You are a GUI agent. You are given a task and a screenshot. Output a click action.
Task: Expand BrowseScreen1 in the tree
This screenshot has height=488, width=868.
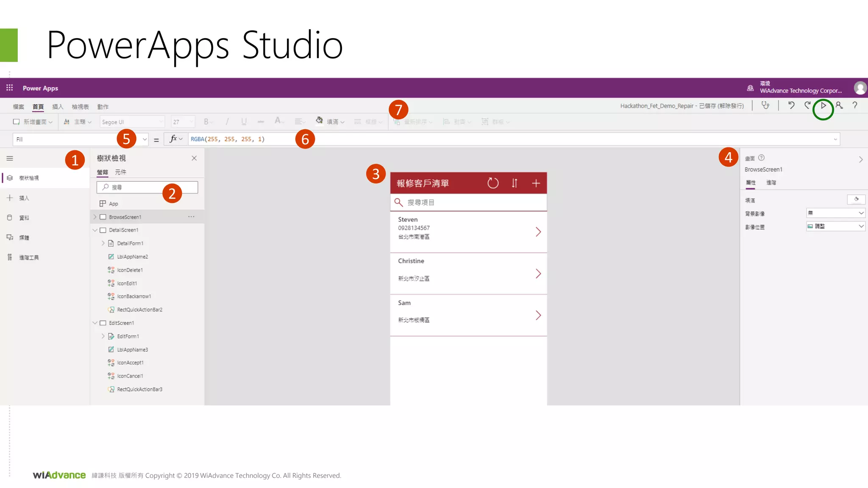pyautogui.click(x=95, y=217)
